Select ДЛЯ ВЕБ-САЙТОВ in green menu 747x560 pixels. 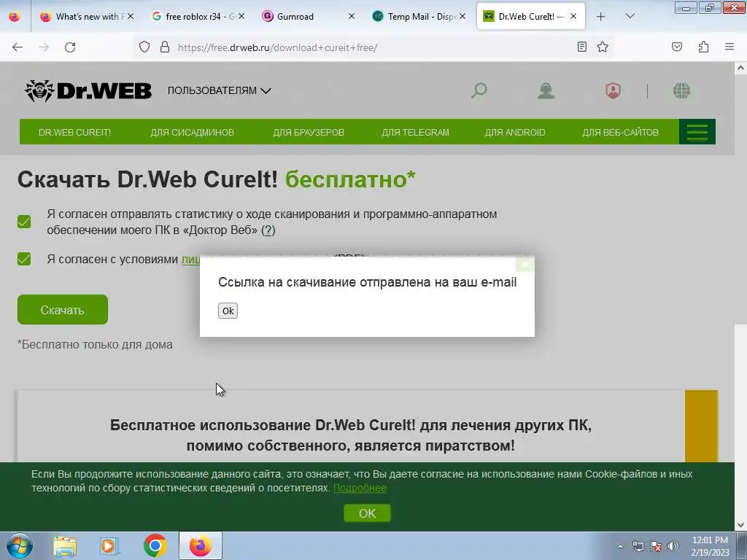coord(620,133)
